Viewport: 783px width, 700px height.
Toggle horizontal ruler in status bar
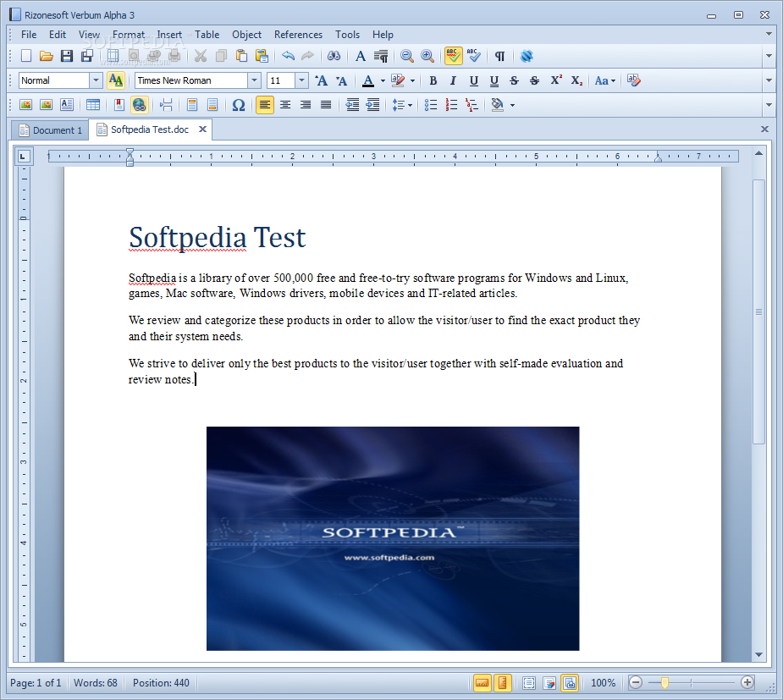tap(482, 682)
